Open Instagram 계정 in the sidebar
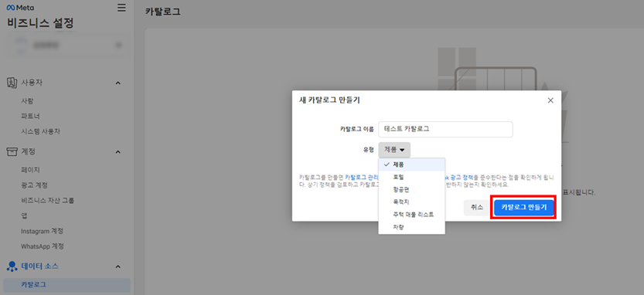 coord(42,231)
